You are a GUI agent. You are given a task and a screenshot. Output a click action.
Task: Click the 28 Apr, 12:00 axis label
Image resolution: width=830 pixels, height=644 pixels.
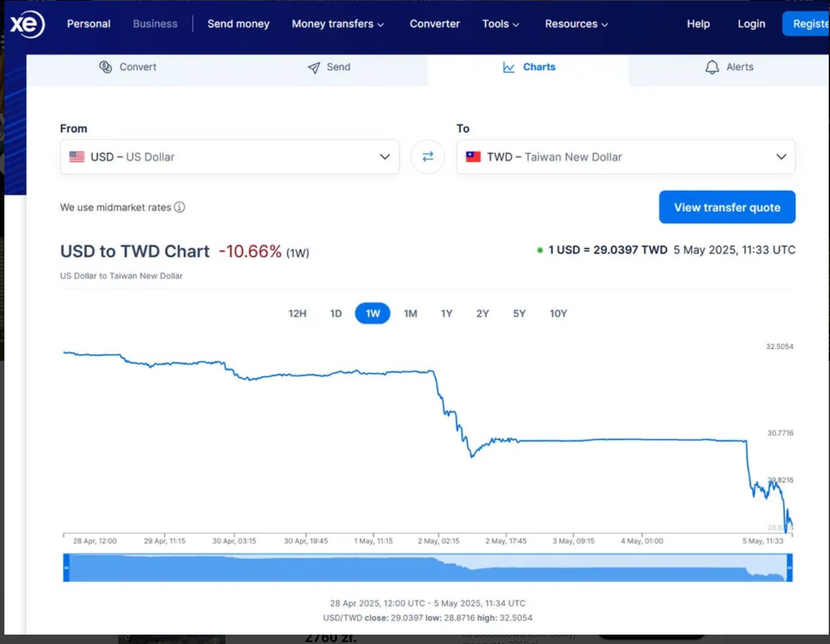tap(95, 541)
